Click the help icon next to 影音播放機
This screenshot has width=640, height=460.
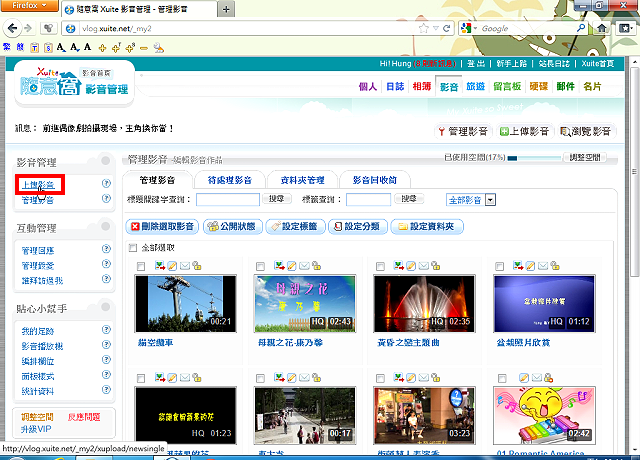pyautogui.click(x=106, y=344)
